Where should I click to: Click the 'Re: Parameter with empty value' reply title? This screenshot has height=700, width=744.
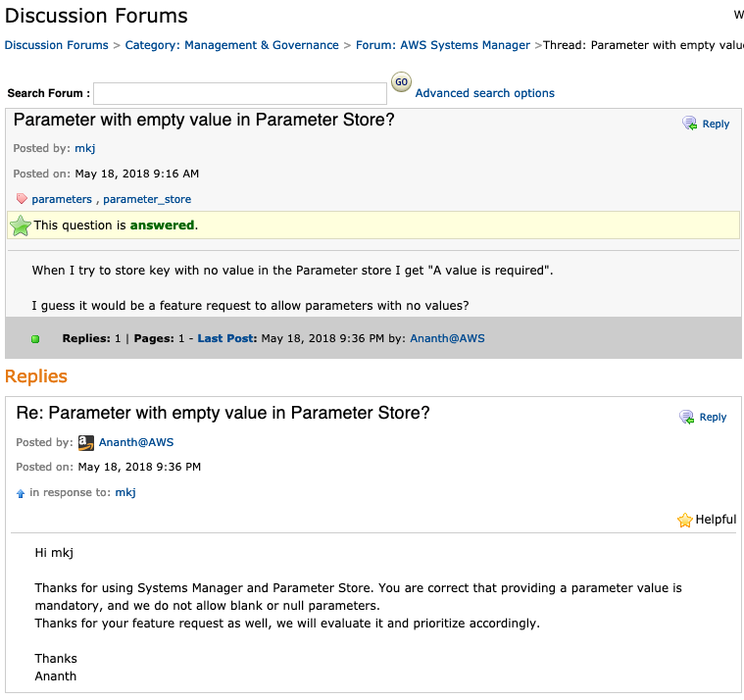tap(223, 413)
